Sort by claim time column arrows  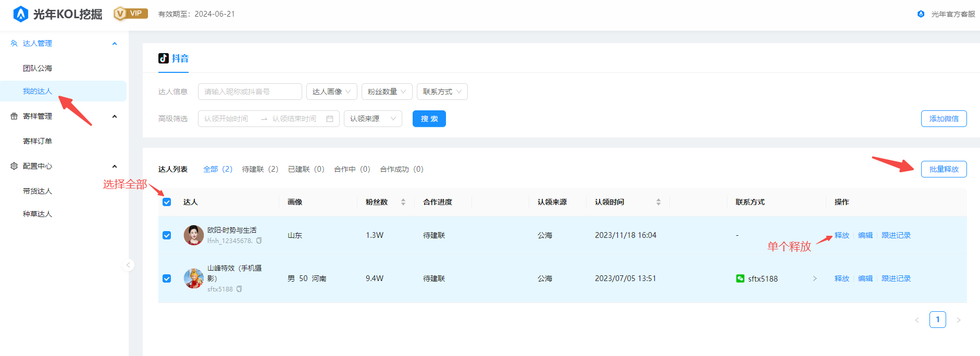click(658, 202)
